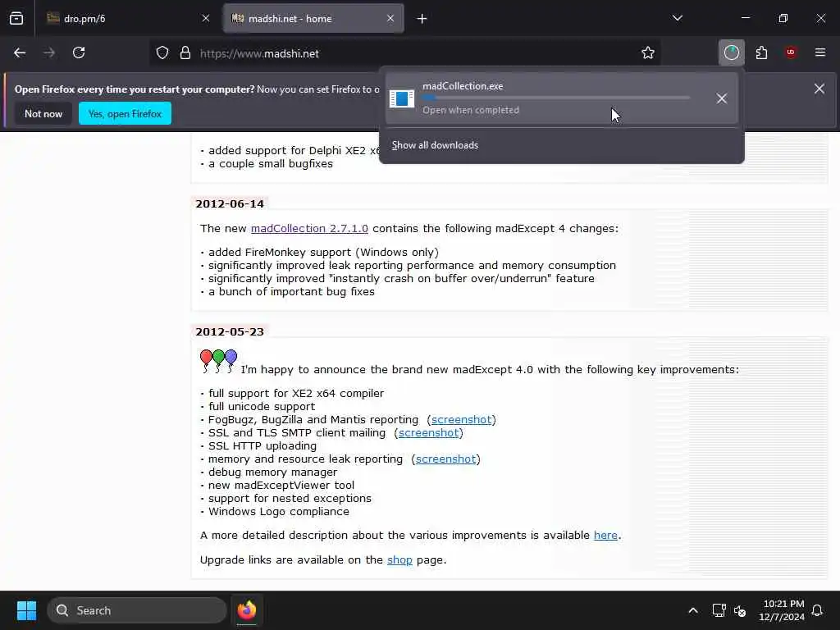Visit the shop page link
This screenshot has width=840, height=630.
pos(399,559)
